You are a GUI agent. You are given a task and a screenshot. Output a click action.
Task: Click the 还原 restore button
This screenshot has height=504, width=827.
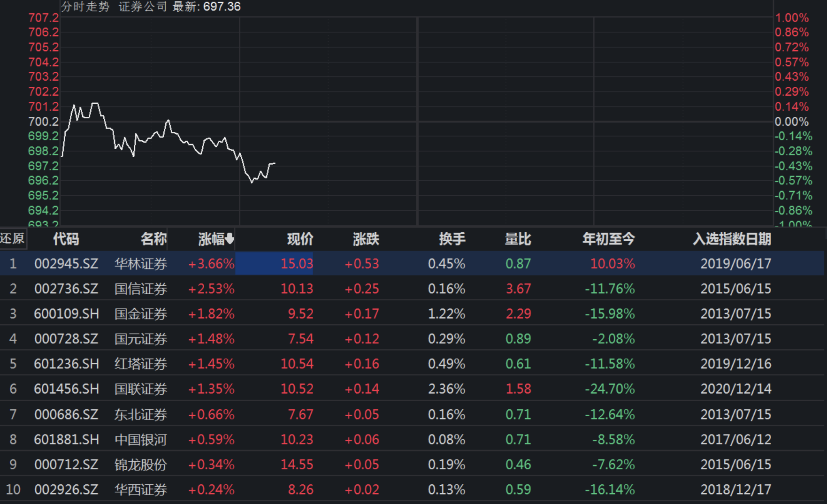pyautogui.click(x=13, y=239)
